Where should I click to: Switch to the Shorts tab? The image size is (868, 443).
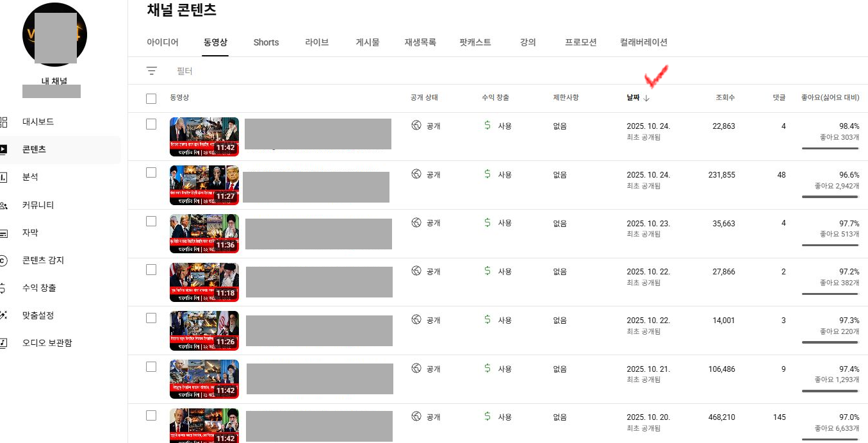click(266, 42)
